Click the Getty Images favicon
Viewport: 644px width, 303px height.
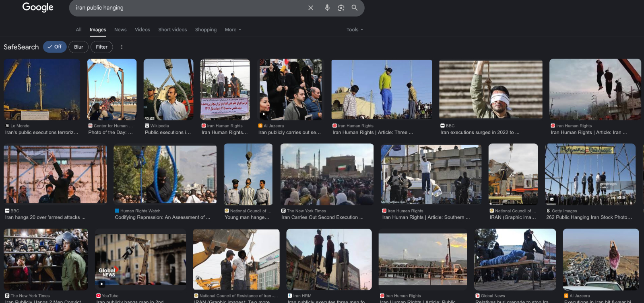548,211
